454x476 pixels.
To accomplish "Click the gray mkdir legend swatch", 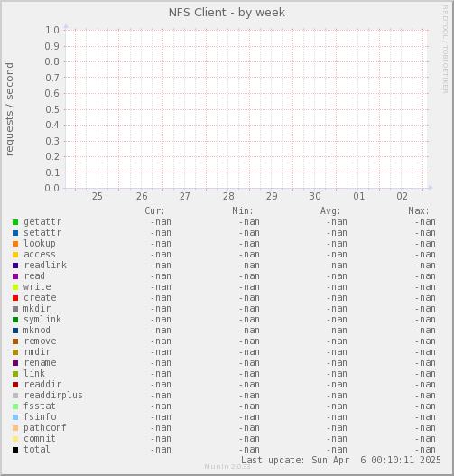I will point(15,309).
